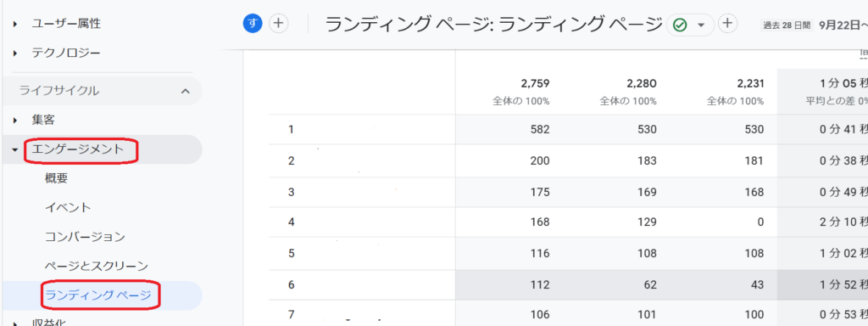Expand the テクノロジー section arrow
The width and height of the screenshot is (868, 326).
pyautogui.click(x=15, y=53)
